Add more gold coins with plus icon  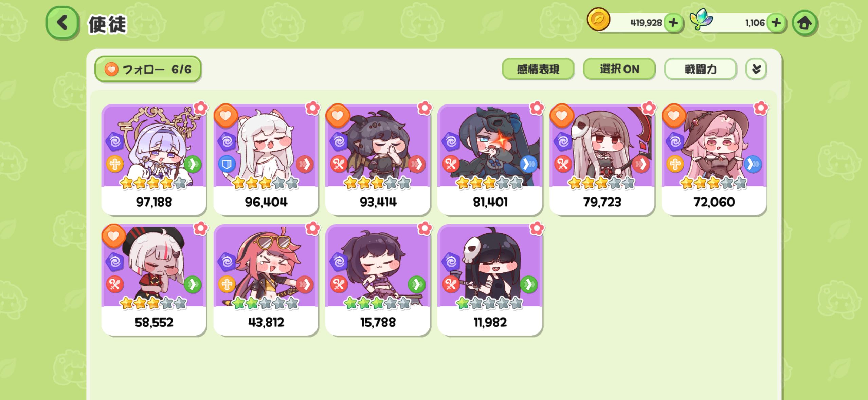coord(673,23)
